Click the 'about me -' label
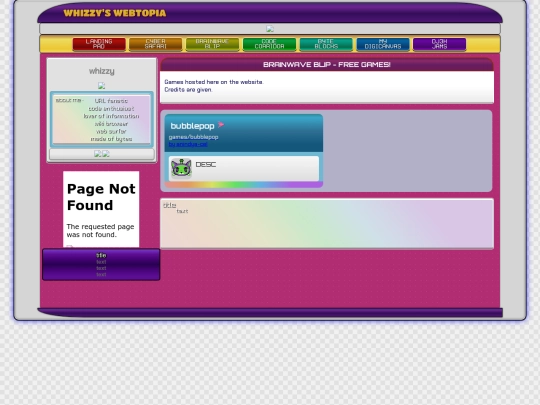The image size is (540, 405). click(x=69, y=100)
